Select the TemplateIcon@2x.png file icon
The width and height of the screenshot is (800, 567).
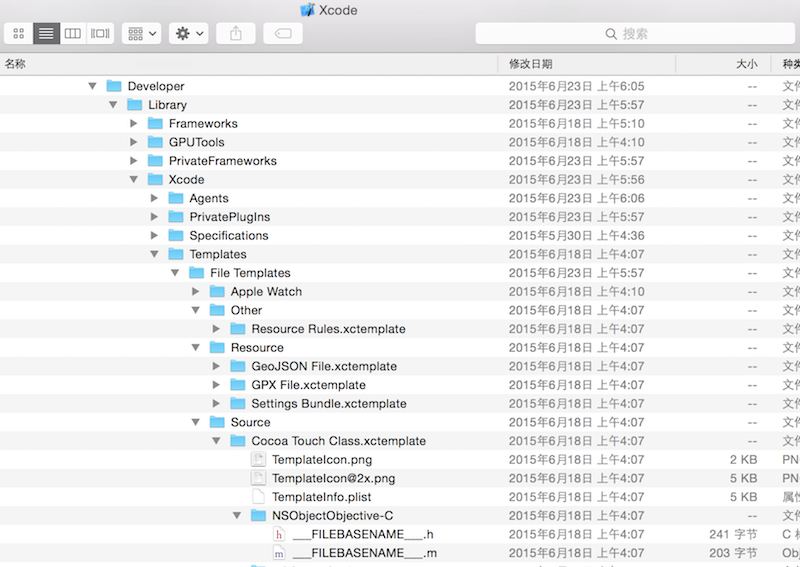pyautogui.click(x=259, y=478)
